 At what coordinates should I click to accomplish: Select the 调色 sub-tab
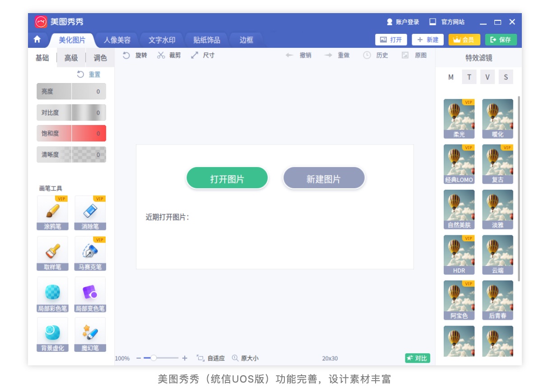tap(100, 58)
